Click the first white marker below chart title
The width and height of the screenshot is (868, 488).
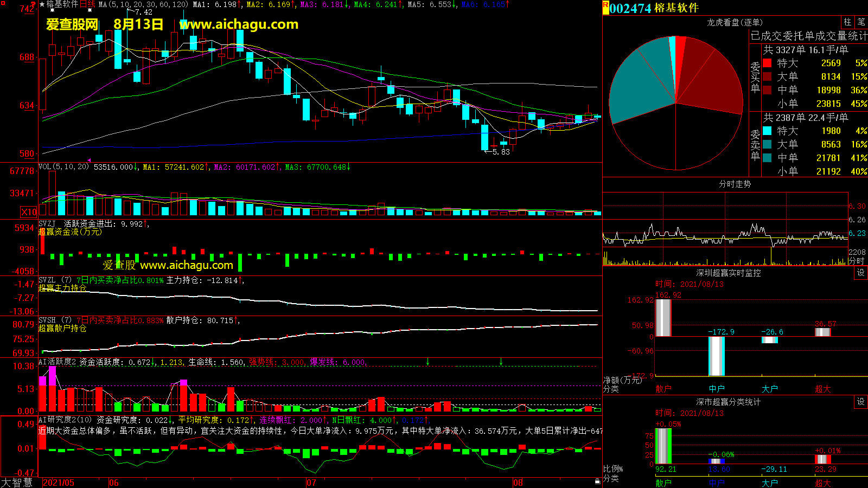click(x=52, y=10)
